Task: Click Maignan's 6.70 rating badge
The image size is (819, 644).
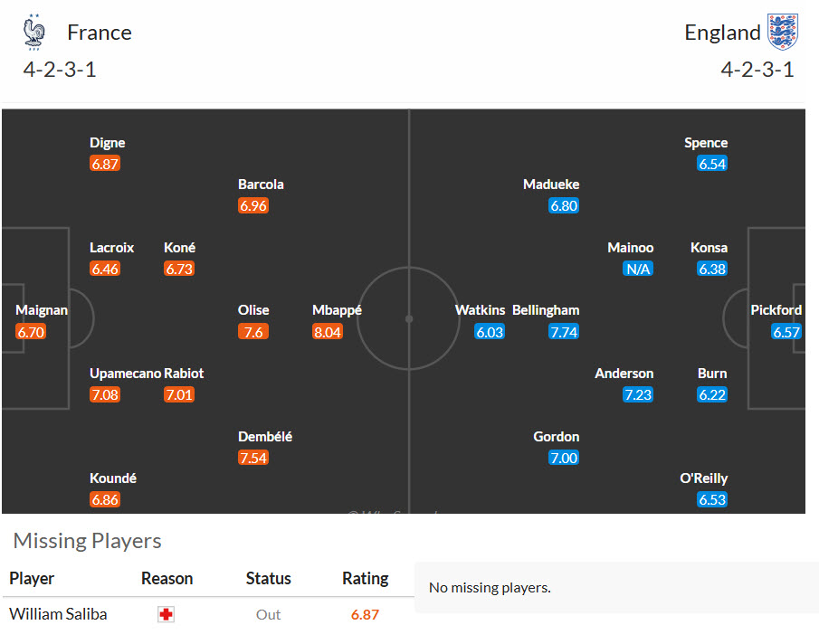Action: pyautogui.click(x=31, y=332)
